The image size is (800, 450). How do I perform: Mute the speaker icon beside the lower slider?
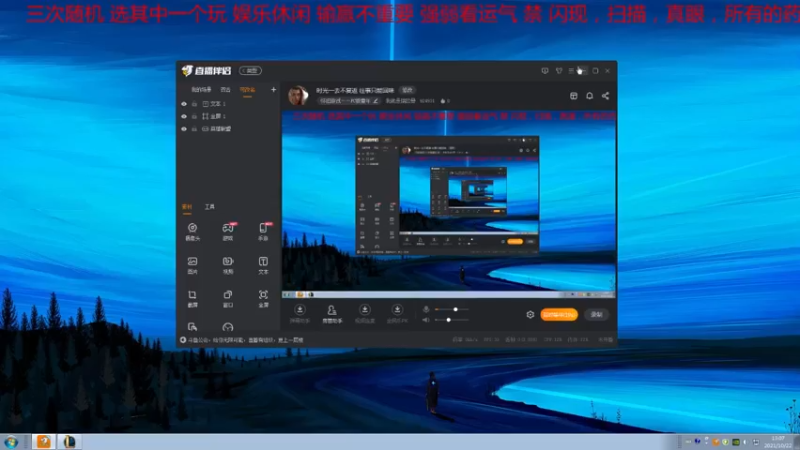tap(426, 320)
